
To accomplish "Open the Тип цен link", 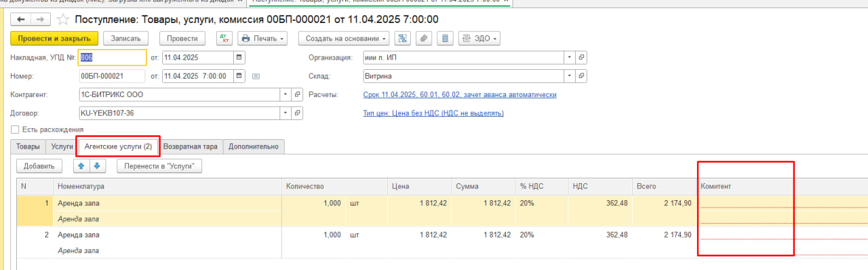I will 433,113.
